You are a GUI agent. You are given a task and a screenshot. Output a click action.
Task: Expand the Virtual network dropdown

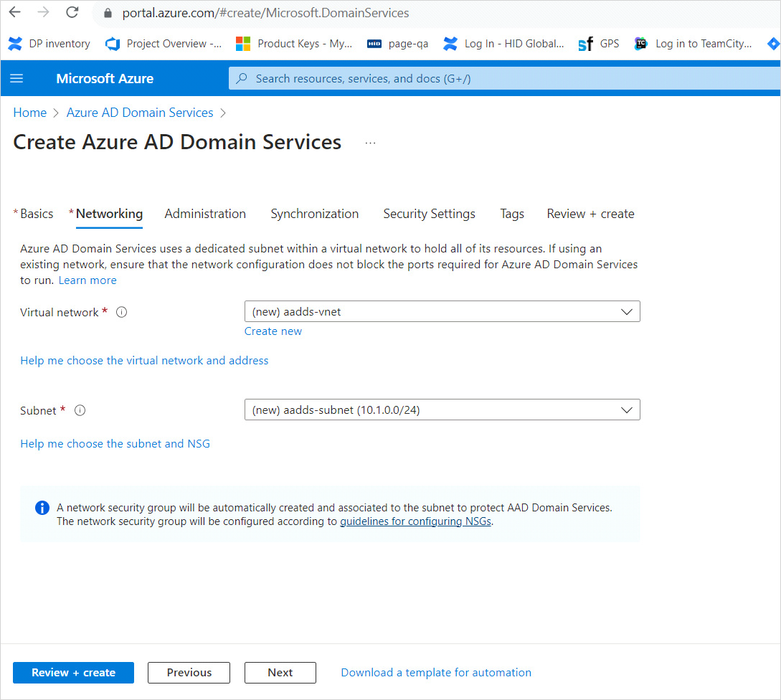tap(442, 311)
